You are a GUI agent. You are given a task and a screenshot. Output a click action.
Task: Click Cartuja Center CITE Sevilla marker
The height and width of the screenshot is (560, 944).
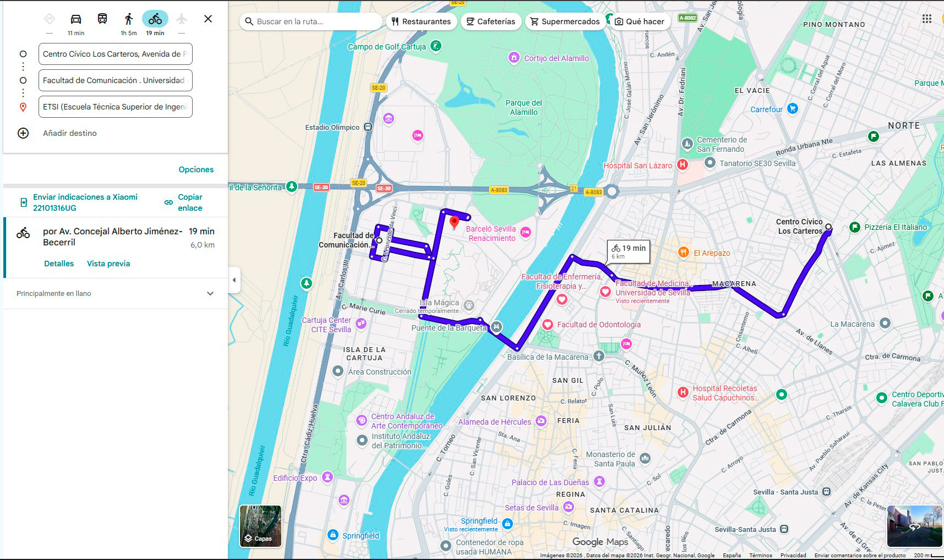tap(361, 323)
